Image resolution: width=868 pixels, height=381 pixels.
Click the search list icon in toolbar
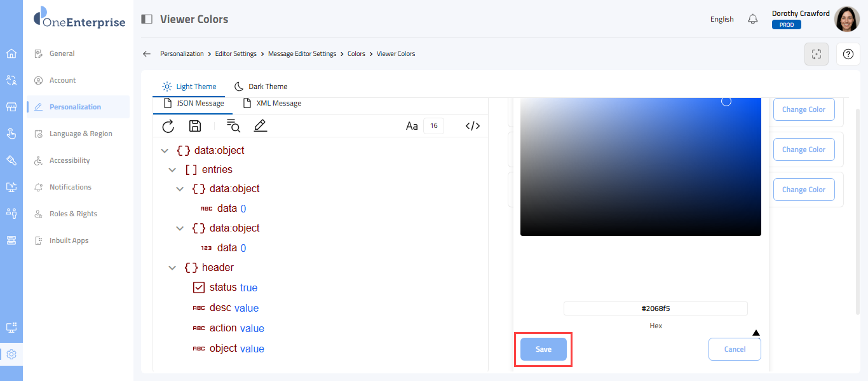point(233,126)
